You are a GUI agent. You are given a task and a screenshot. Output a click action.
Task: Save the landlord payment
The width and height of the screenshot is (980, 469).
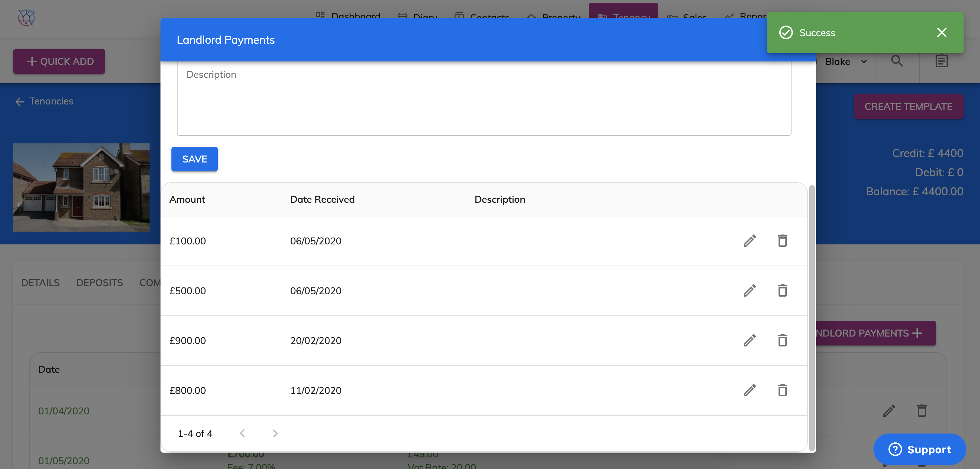tap(194, 159)
